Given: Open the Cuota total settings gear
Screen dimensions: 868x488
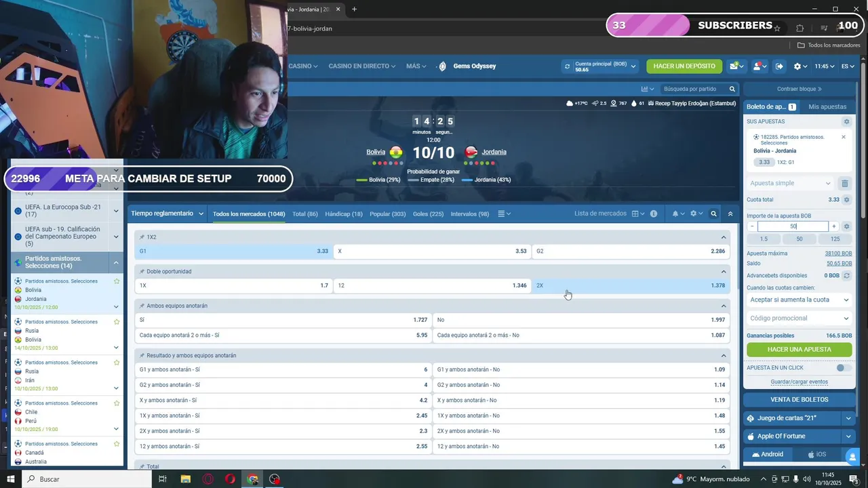Looking at the screenshot, I should 846,199.
